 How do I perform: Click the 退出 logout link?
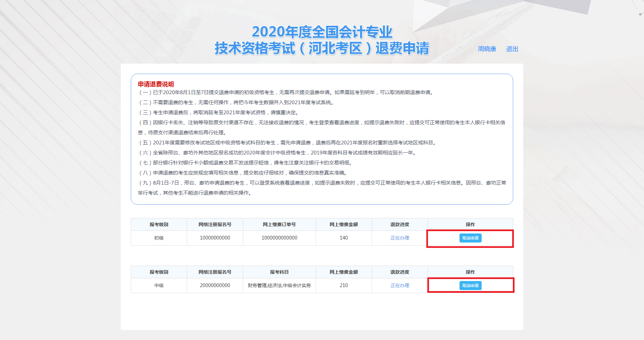(x=512, y=49)
